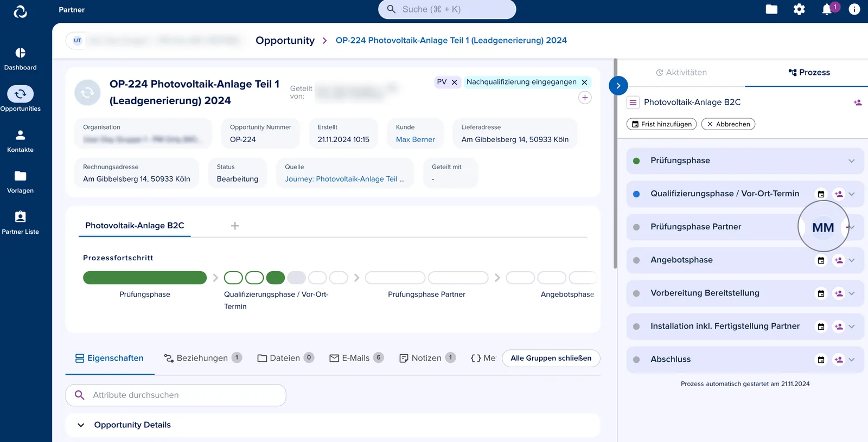Image resolution: width=868 pixels, height=442 pixels.
Task: Set a deadline for Installation inkl. Fertigstellung Partner
Action: (x=821, y=326)
